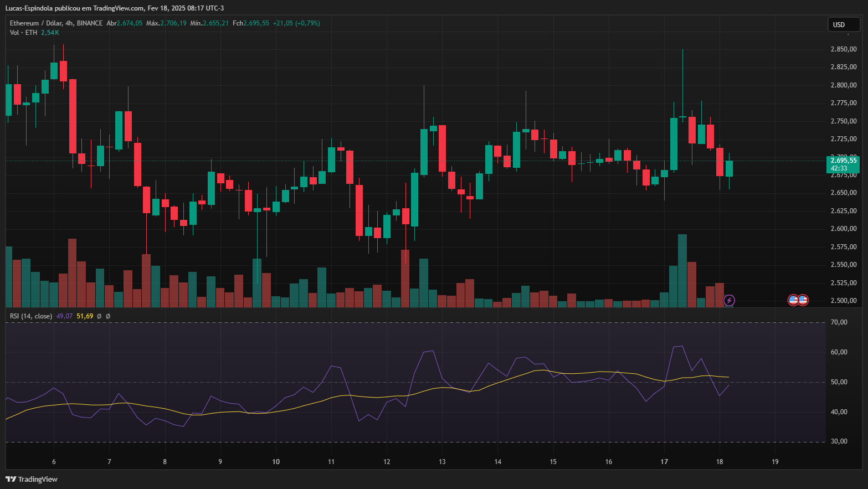
Task: Select the RSI (14, close) indicator label
Action: pyautogui.click(x=31, y=316)
